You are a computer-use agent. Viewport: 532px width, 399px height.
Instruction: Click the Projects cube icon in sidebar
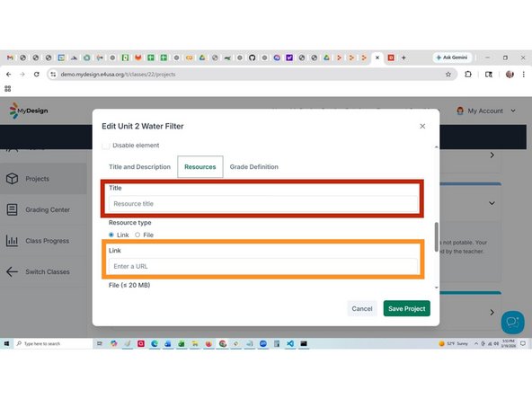13,179
